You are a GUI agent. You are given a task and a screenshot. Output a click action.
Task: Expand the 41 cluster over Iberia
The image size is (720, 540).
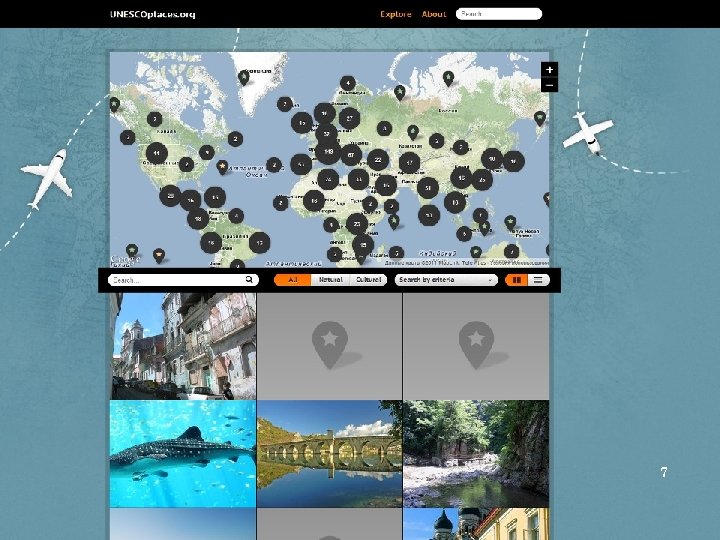point(301,164)
